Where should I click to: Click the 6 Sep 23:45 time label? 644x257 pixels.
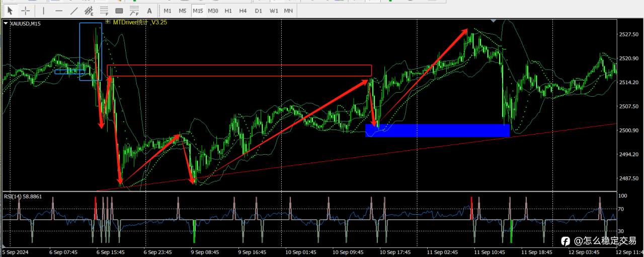point(158,252)
